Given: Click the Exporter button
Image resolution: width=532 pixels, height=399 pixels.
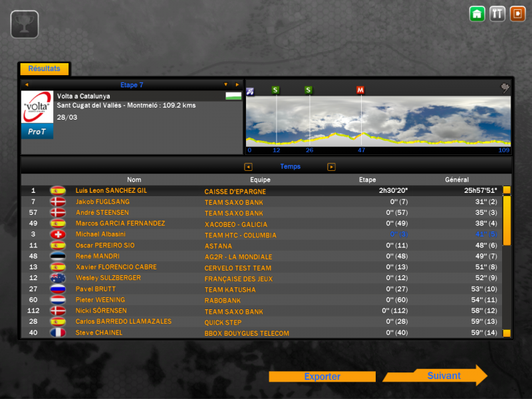Looking at the screenshot, I should [x=323, y=376].
